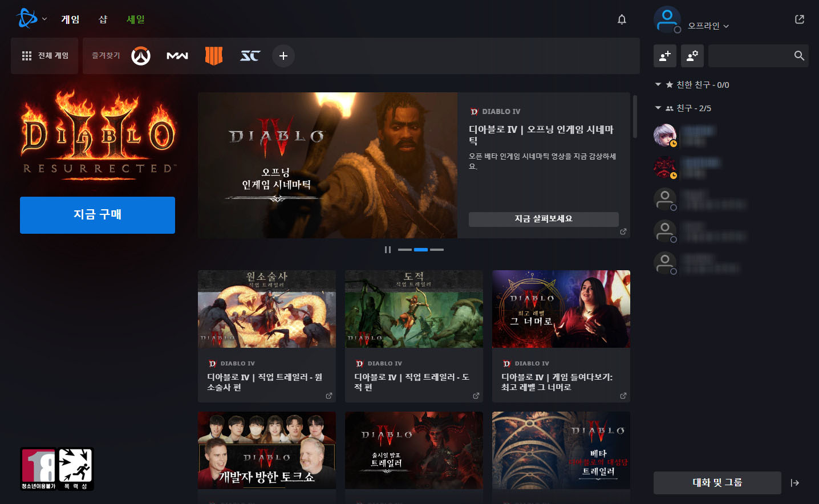Click external link icon on 원소술사 card
The image size is (819, 504).
pos(329,396)
